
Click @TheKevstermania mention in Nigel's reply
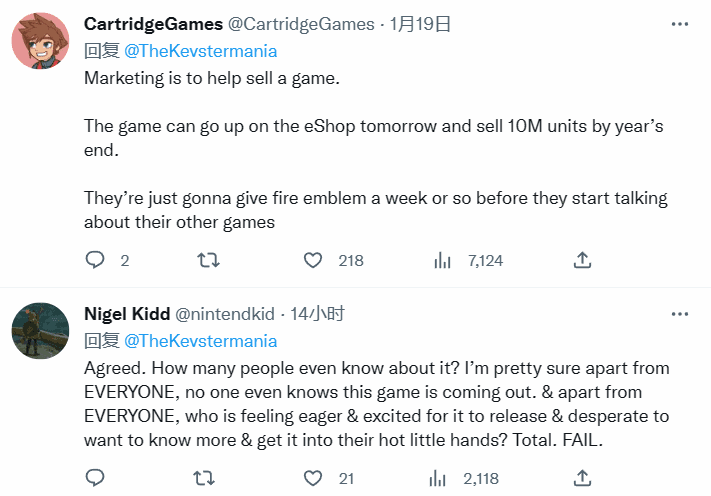tap(201, 340)
